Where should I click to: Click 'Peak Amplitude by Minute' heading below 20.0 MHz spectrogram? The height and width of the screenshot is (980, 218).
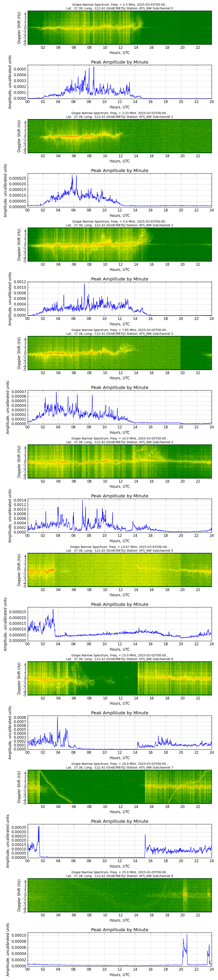120,821
